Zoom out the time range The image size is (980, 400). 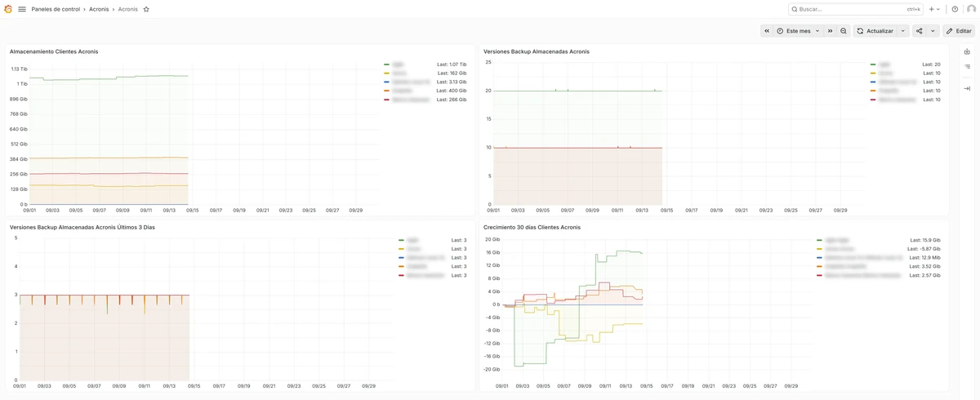pyautogui.click(x=844, y=31)
